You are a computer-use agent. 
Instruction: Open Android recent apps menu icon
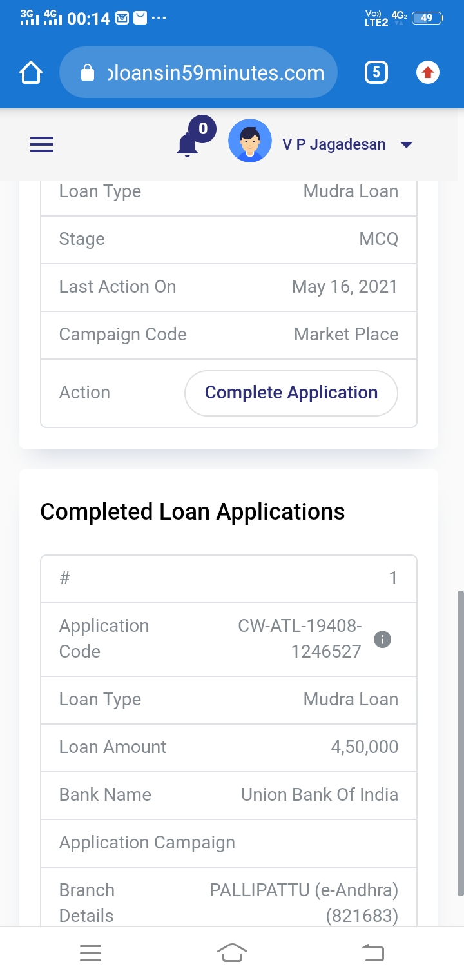[x=90, y=953]
